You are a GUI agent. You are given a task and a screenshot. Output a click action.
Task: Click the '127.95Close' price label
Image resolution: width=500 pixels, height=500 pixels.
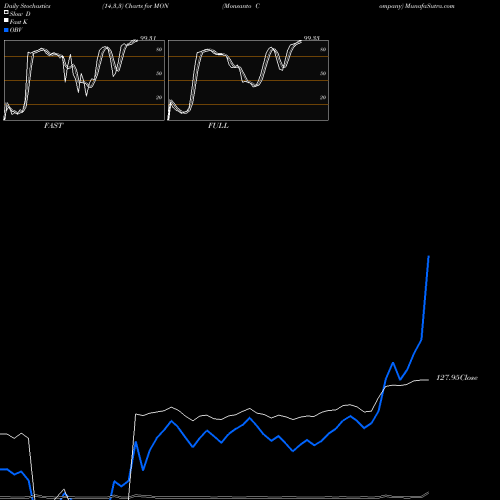(x=457, y=378)
